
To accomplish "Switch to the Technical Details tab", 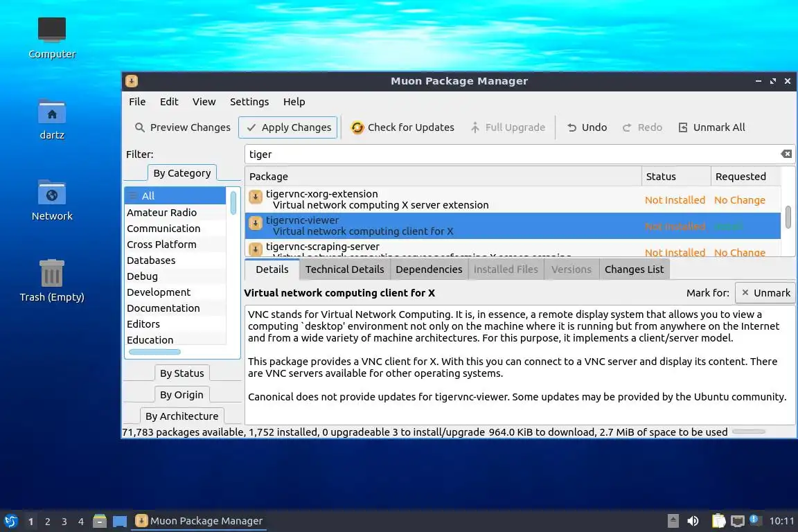I will coord(344,269).
